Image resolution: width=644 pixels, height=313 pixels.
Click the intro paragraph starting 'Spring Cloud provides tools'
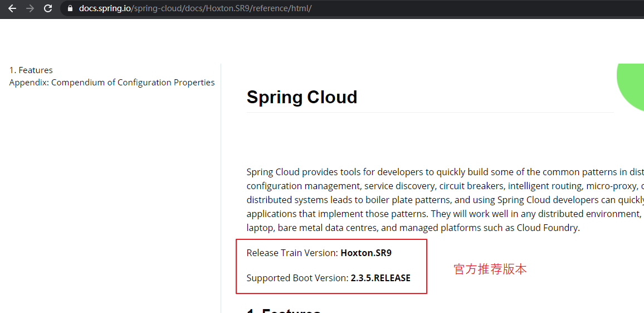coord(445,200)
